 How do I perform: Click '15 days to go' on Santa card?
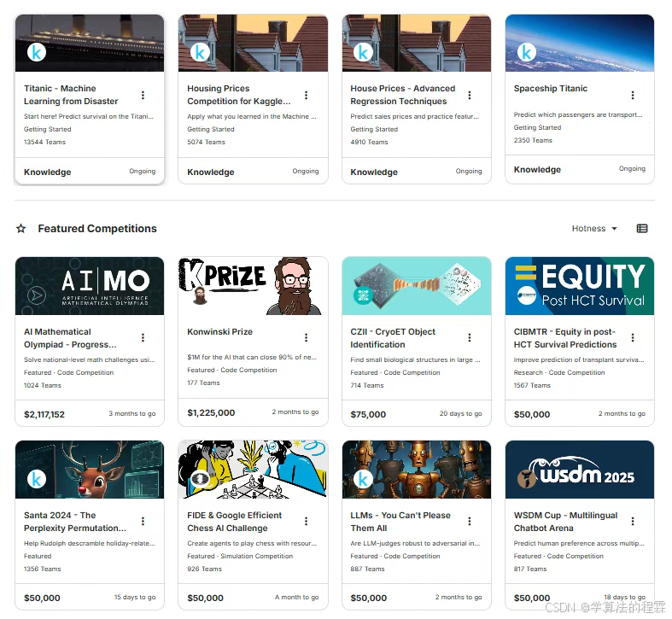(x=135, y=597)
